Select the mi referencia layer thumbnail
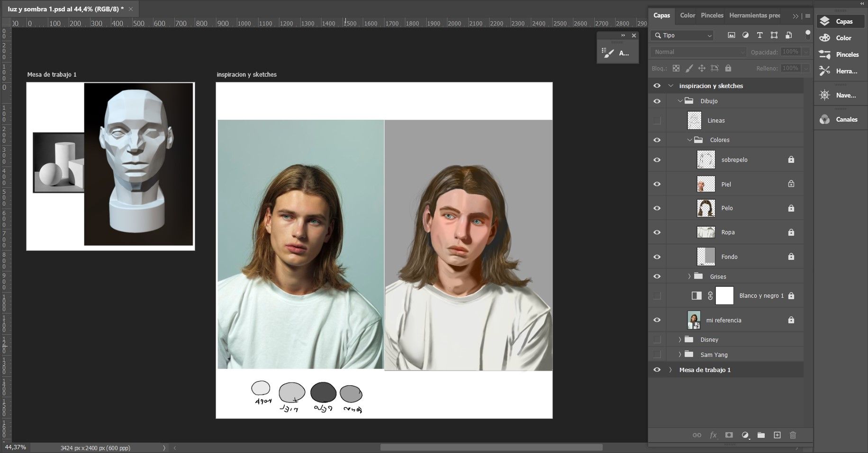The height and width of the screenshot is (453, 868). pos(694,320)
